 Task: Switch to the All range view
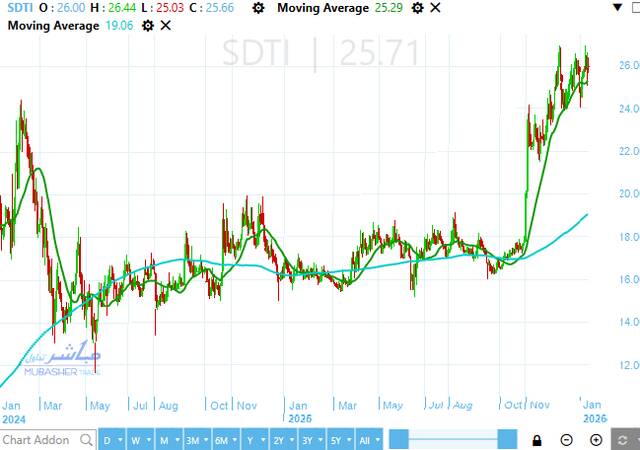pos(368,439)
